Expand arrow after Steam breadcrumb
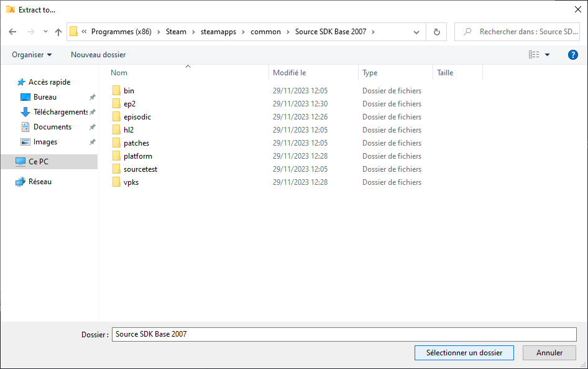 (193, 32)
